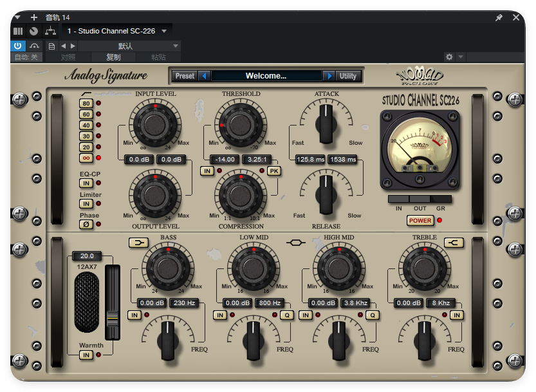Click the Attack knob

click(326, 124)
